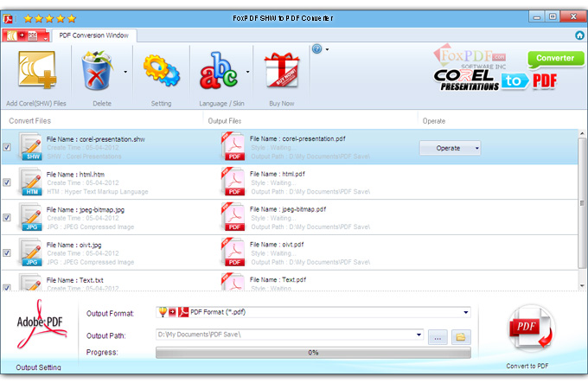This screenshot has width=588, height=383.
Task: Uncheck the Text.txt checkbox
Action: tap(7, 287)
